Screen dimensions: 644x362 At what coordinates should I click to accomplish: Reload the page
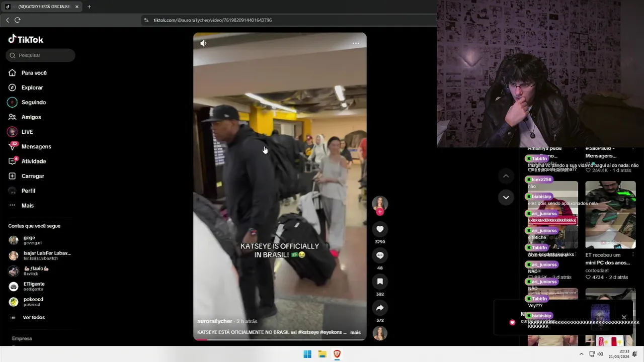point(18,20)
